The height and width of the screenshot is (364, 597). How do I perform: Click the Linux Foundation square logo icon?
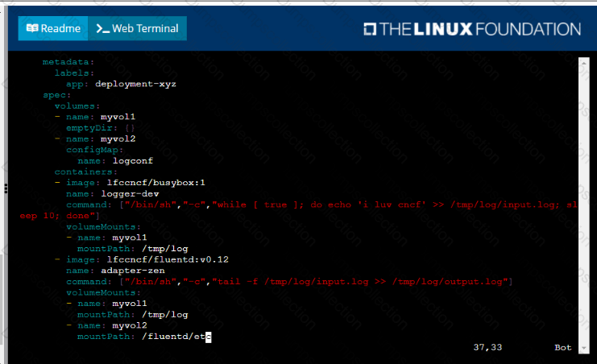click(369, 30)
